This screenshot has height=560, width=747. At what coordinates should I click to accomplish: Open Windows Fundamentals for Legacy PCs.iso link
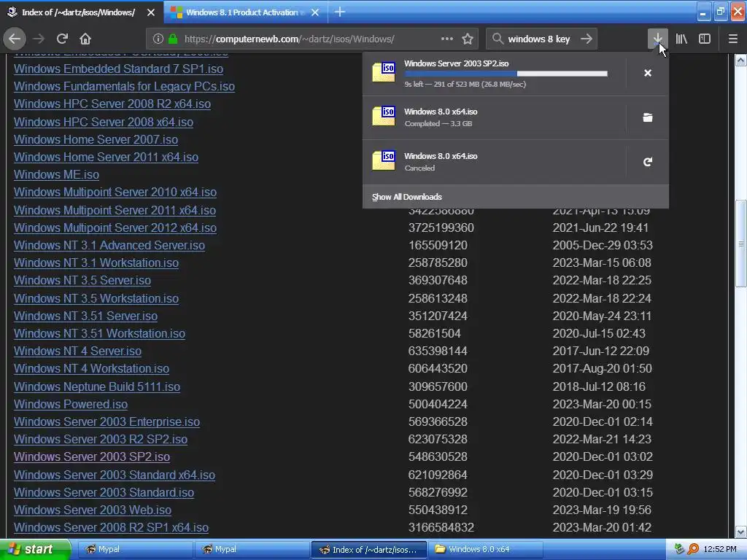click(x=124, y=86)
